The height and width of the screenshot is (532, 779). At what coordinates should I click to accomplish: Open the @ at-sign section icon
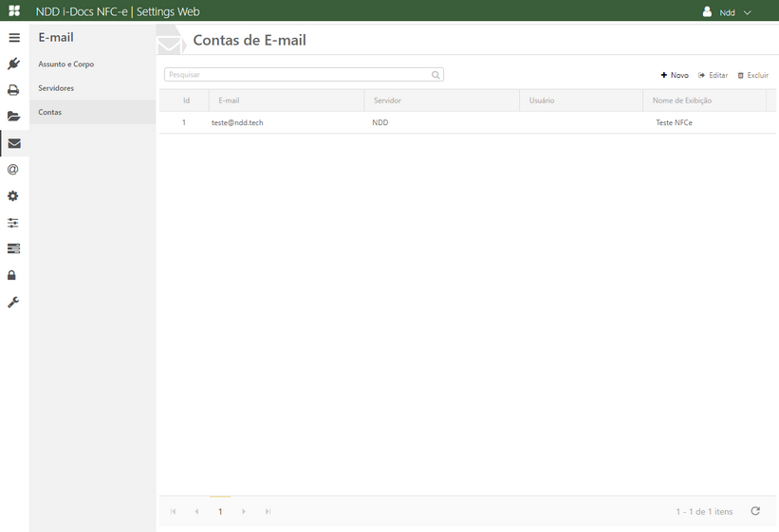pos(13,170)
